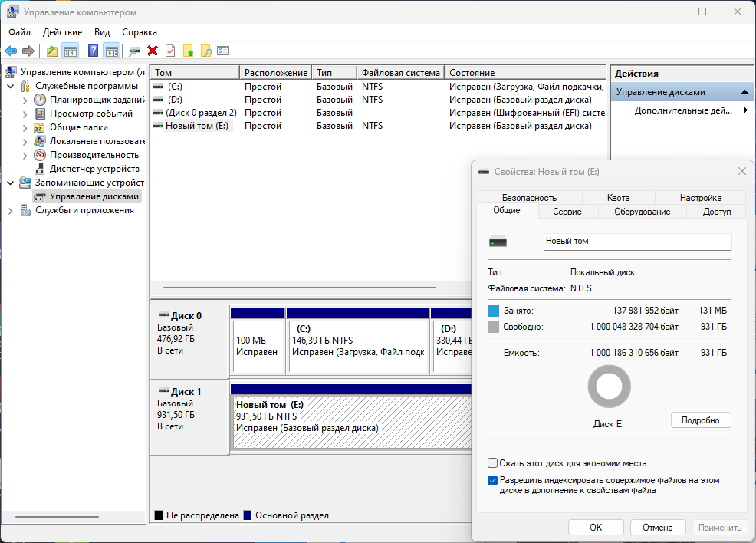Viewport: 756px width, 543px height.
Task: Click the Up one level folder icon
Action: (x=51, y=51)
